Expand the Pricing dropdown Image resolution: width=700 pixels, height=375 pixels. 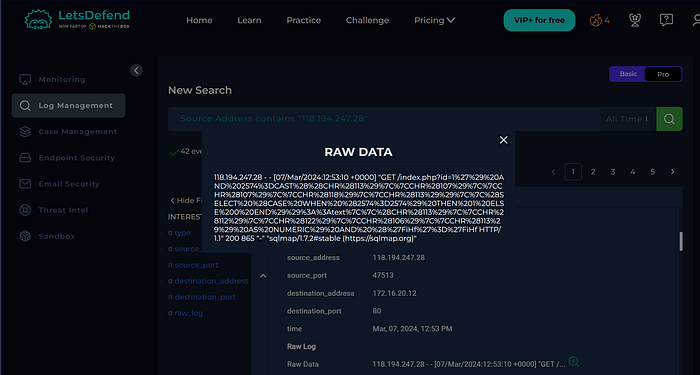coord(434,21)
